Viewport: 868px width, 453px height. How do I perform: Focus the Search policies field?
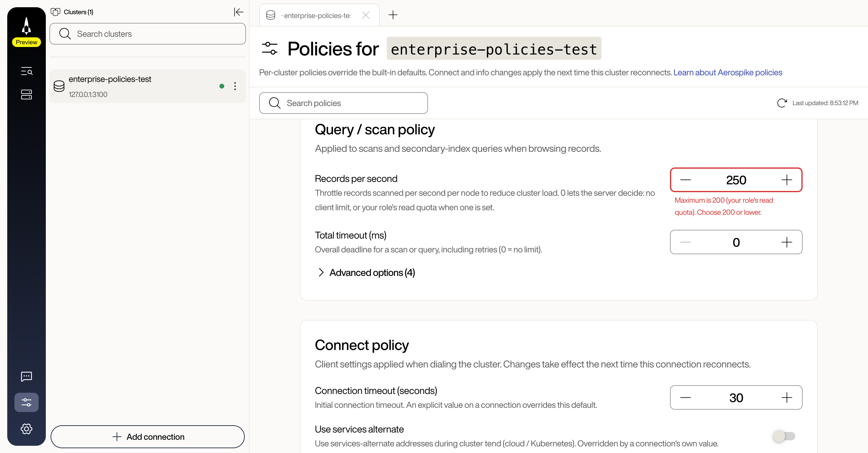[x=343, y=103]
